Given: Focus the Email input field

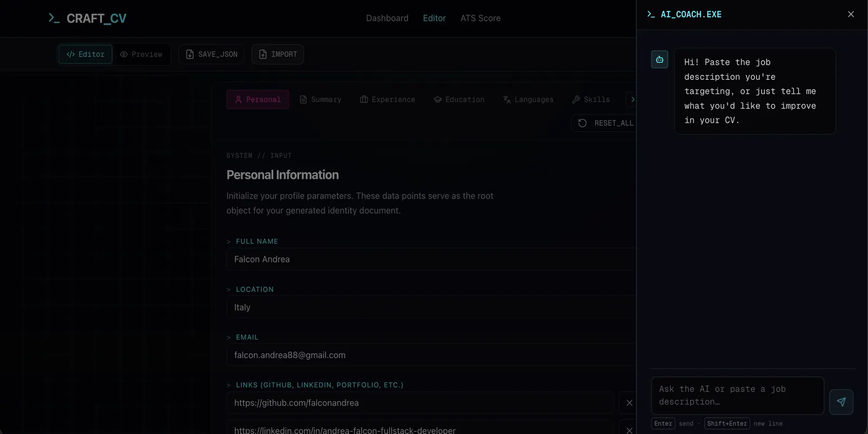Looking at the screenshot, I should click(431, 355).
